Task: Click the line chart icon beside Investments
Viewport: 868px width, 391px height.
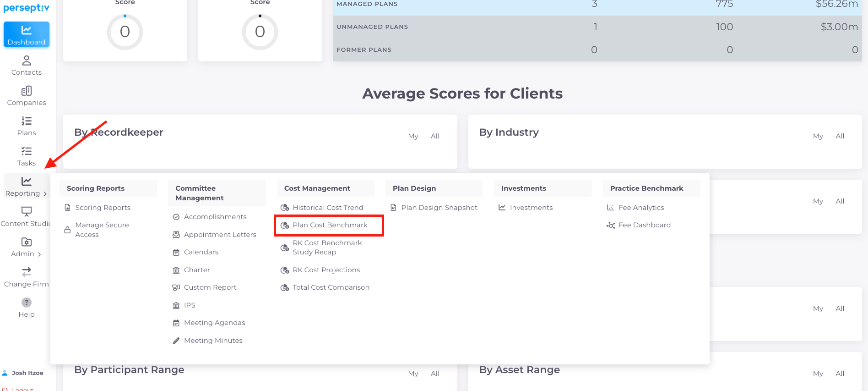Action: [502, 208]
